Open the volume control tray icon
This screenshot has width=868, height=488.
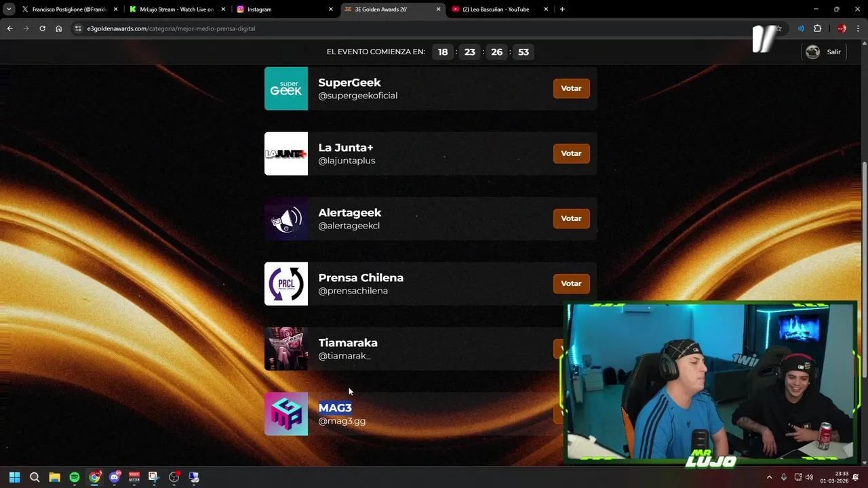click(x=809, y=477)
